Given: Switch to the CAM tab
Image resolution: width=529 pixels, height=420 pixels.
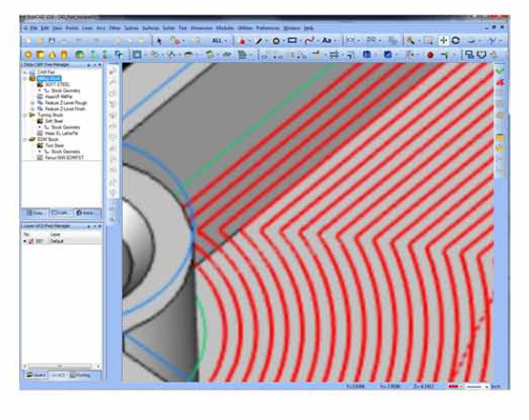Looking at the screenshot, I should [x=61, y=213].
